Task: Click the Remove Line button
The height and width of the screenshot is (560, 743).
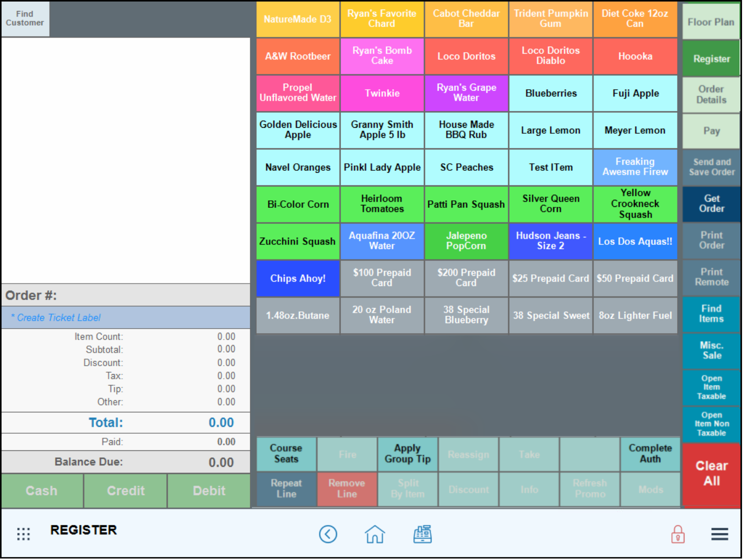Action: point(346,488)
